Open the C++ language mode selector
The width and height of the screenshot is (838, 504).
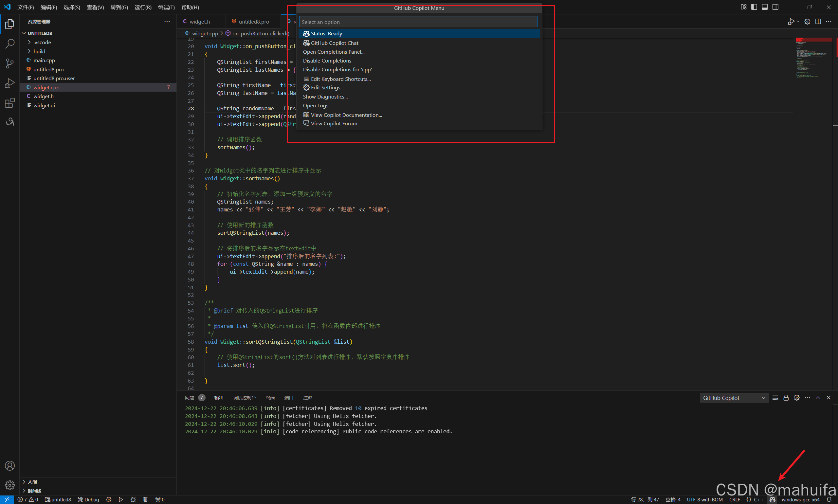point(755,500)
